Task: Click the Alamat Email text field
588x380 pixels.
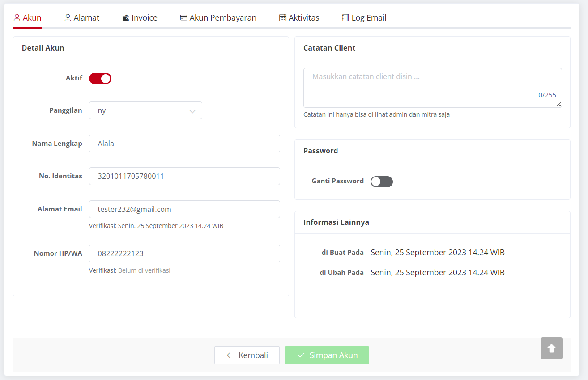Action: 184,209
